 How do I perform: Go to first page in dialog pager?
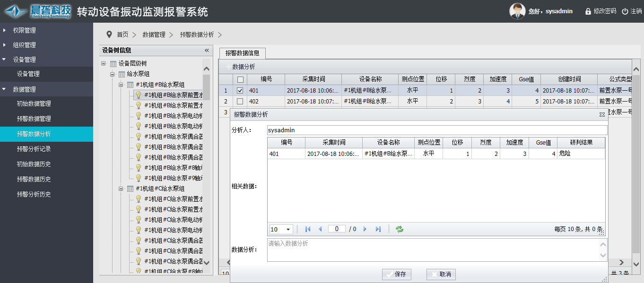pos(308,229)
